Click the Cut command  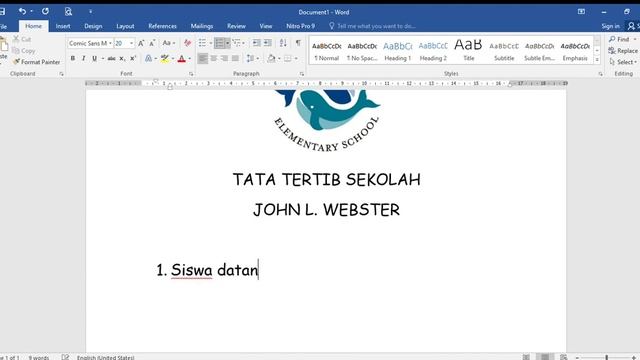click(22, 39)
